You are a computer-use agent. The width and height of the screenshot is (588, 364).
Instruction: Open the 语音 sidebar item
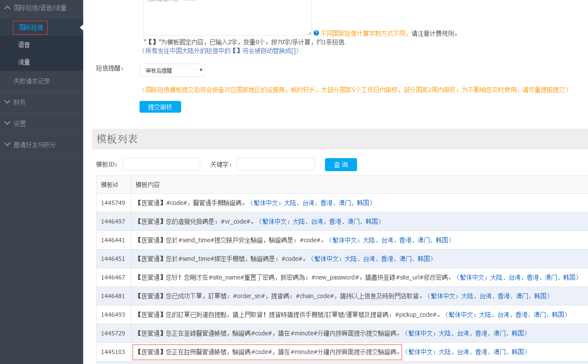point(24,45)
